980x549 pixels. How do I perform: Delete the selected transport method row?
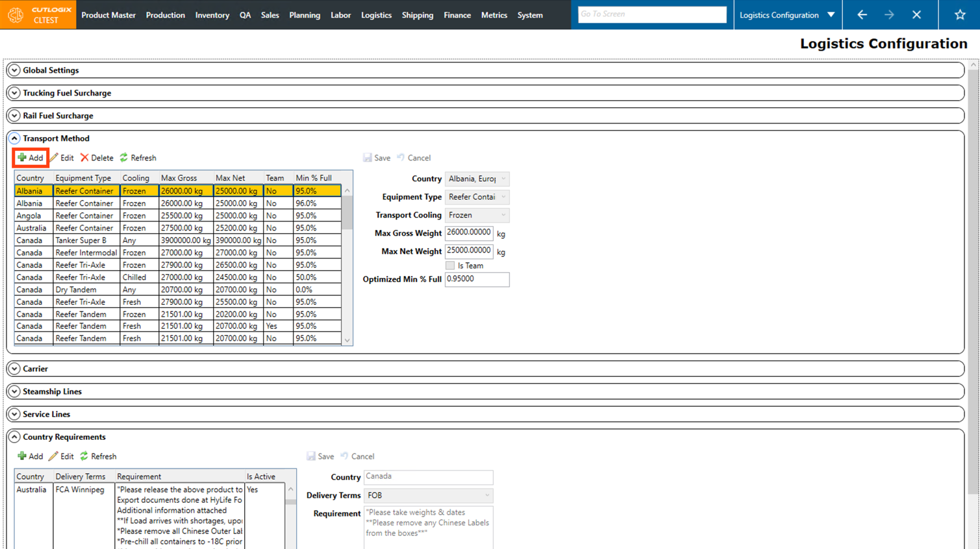(x=96, y=158)
